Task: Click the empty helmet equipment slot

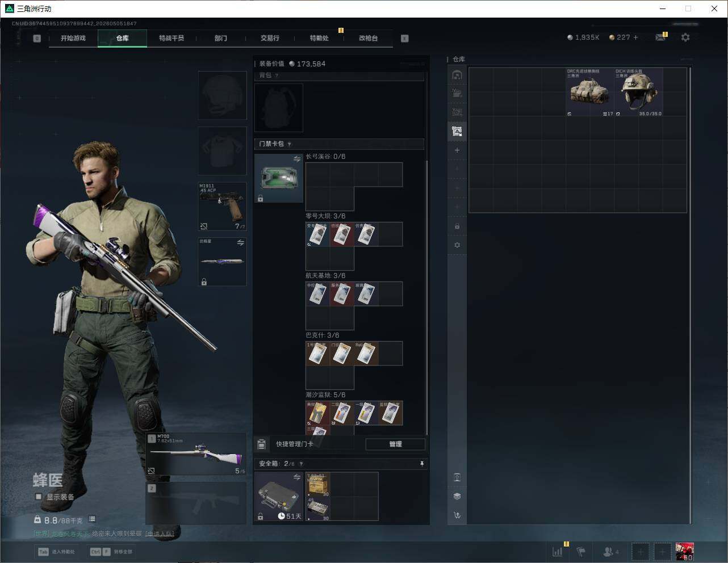Action: (222, 95)
